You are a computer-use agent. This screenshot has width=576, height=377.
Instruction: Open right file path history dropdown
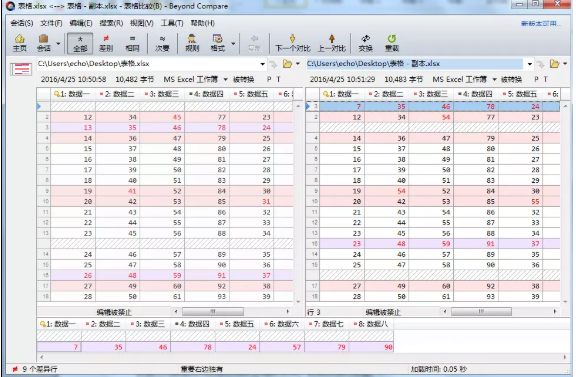529,64
